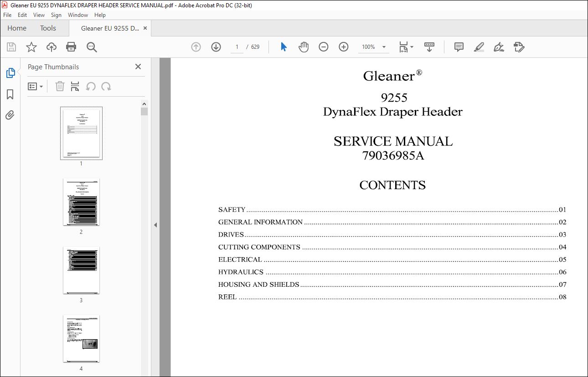
Task: Click the 629 total pages label
Action: coord(255,47)
